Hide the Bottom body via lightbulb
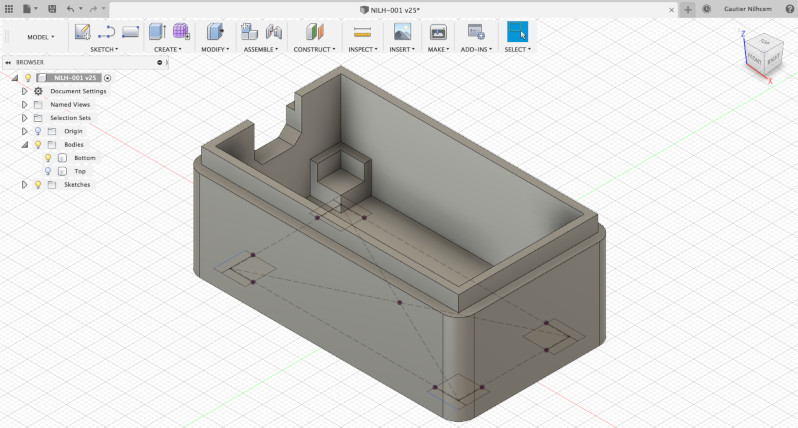This screenshot has width=798, height=428. 48,158
